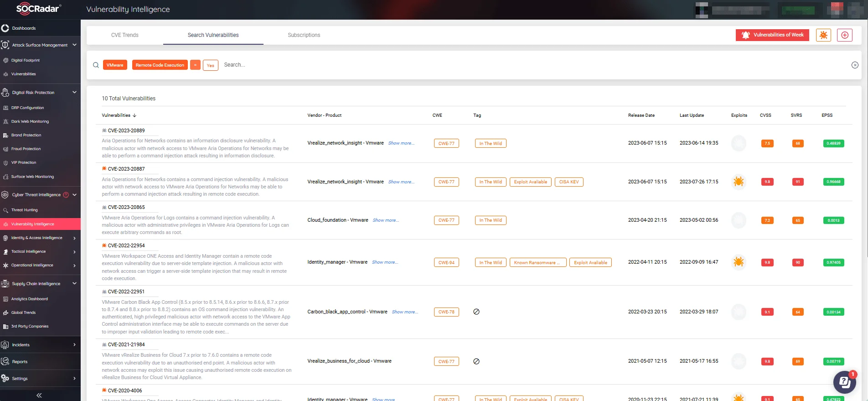Switch to the CVE Trends tab
Image resolution: width=868 pixels, height=401 pixels.
pyautogui.click(x=125, y=35)
